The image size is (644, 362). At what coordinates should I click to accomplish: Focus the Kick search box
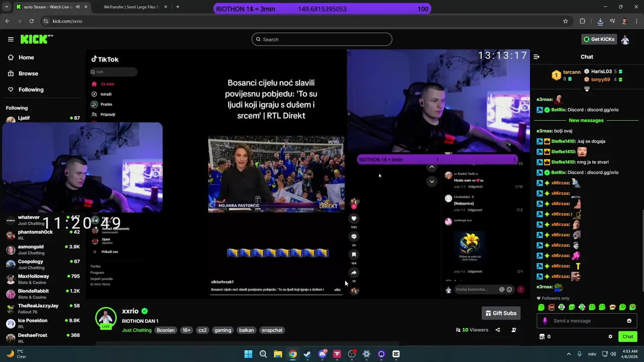[x=322, y=39]
